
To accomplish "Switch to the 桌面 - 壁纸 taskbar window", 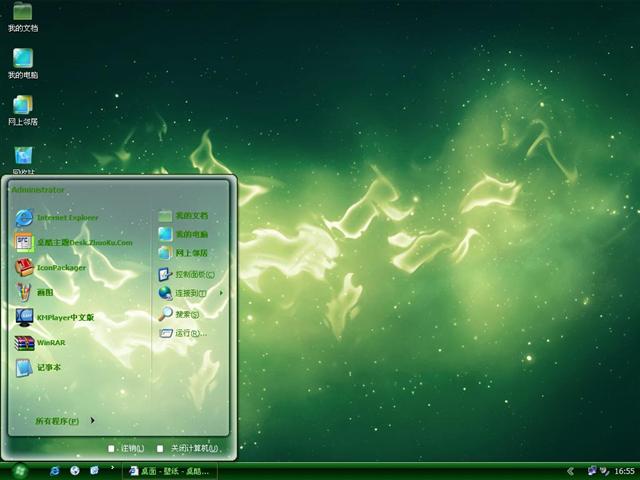I will point(169,471).
